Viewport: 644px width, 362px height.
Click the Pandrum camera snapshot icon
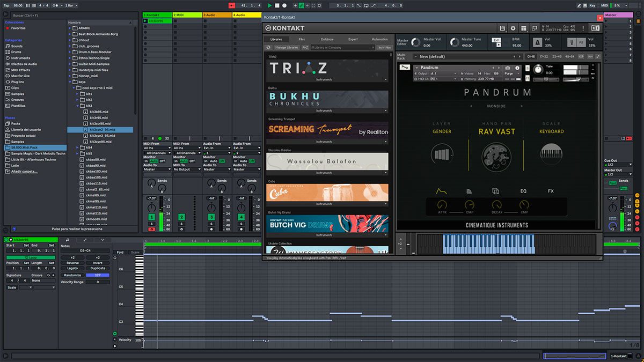click(508, 68)
